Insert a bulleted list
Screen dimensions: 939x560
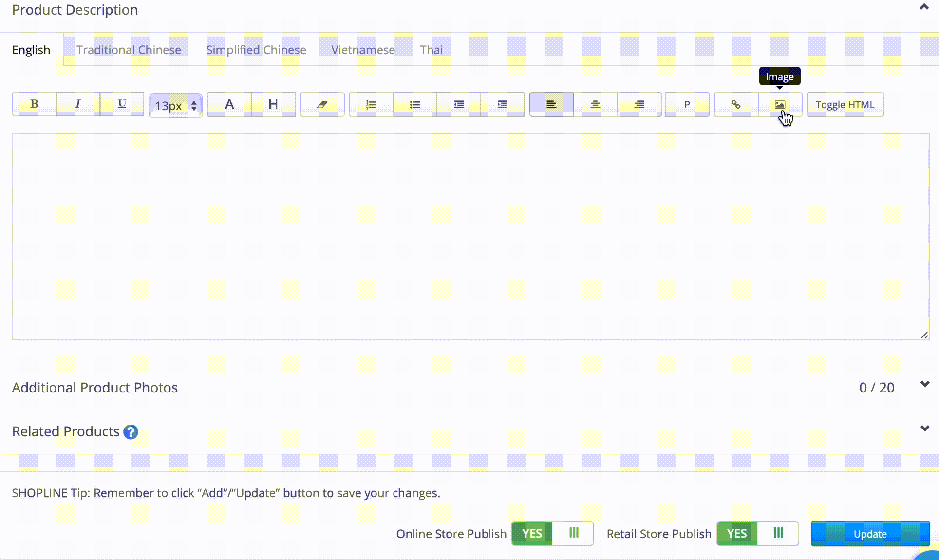coord(415,105)
